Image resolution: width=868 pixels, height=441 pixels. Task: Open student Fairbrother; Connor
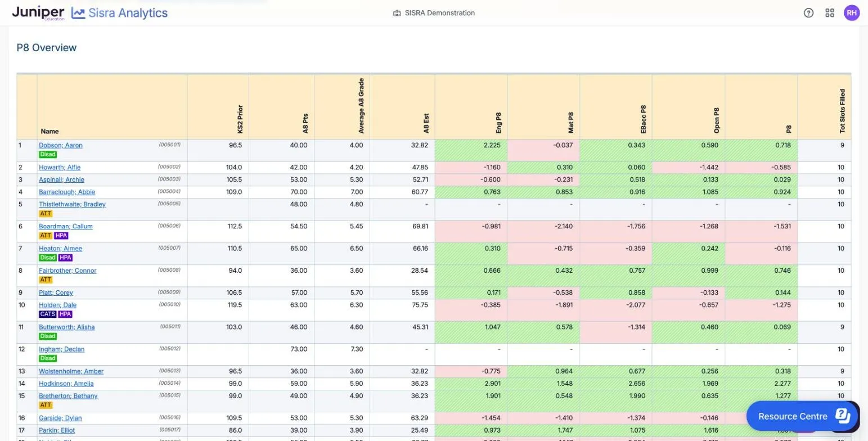(x=68, y=271)
